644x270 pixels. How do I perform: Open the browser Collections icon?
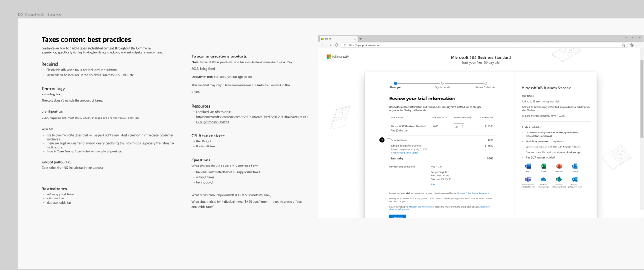click(x=632, y=45)
